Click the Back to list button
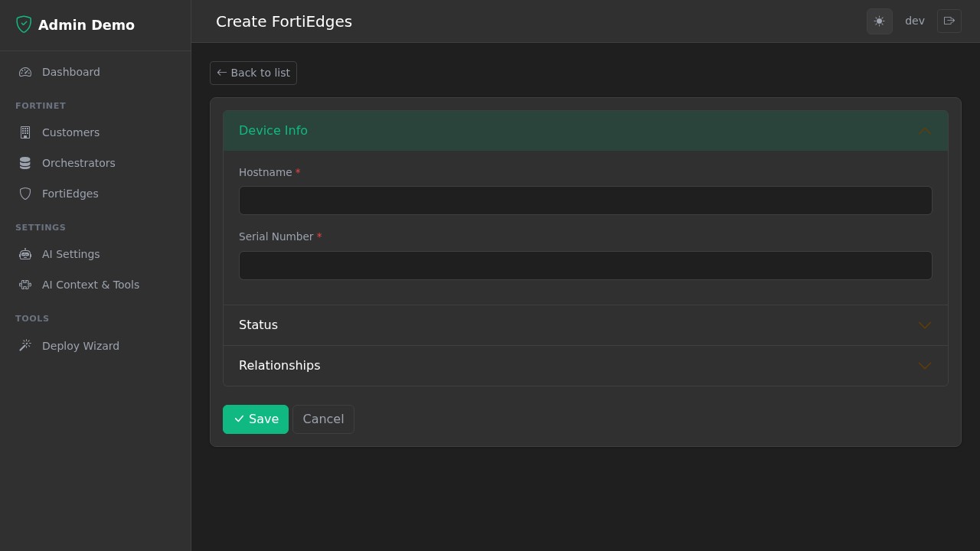Image resolution: width=980 pixels, height=551 pixels. 253,73
